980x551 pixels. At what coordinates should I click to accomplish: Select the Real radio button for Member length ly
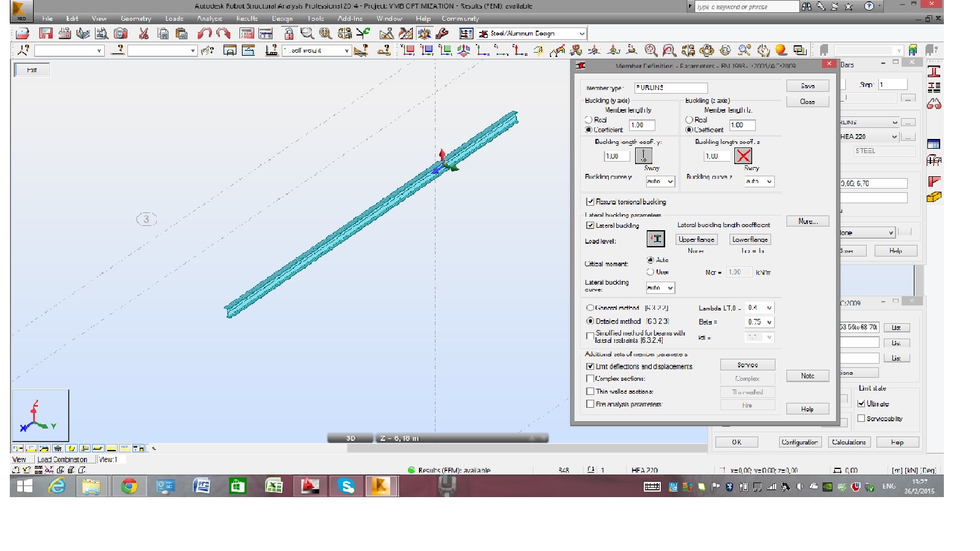[587, 120]
